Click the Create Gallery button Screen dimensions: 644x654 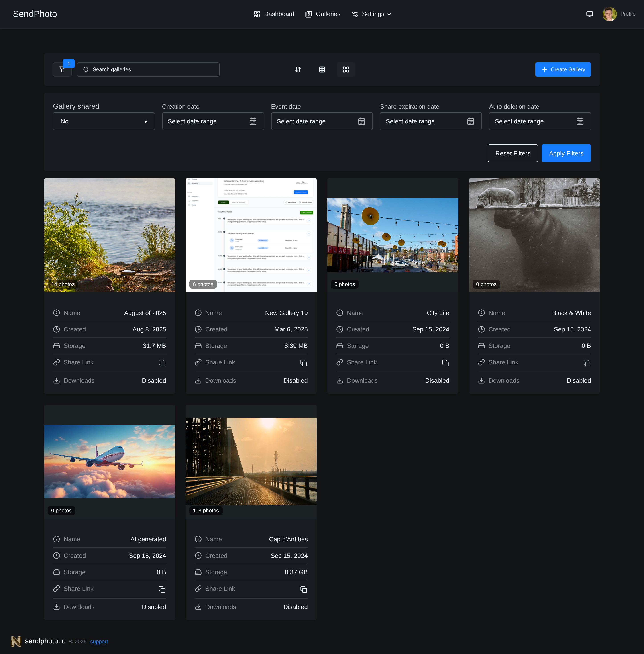point(563,69)
